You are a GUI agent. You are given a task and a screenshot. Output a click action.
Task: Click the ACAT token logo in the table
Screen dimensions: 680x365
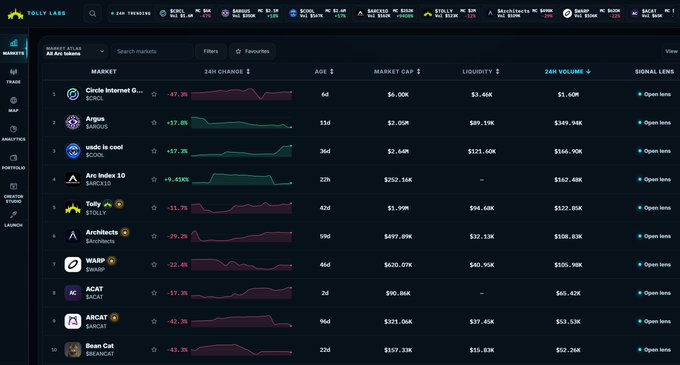(x=73, y=293)
